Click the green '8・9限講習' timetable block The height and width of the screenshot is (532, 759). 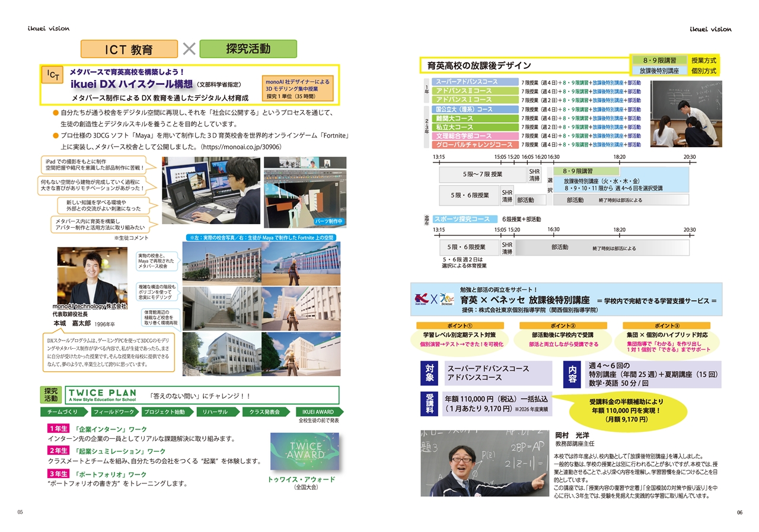(x=586, y=171)
